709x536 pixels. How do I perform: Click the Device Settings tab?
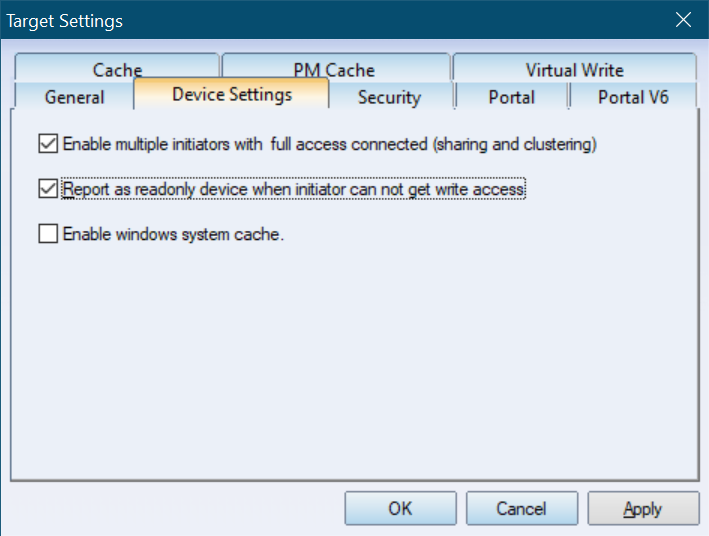(232, 94)
